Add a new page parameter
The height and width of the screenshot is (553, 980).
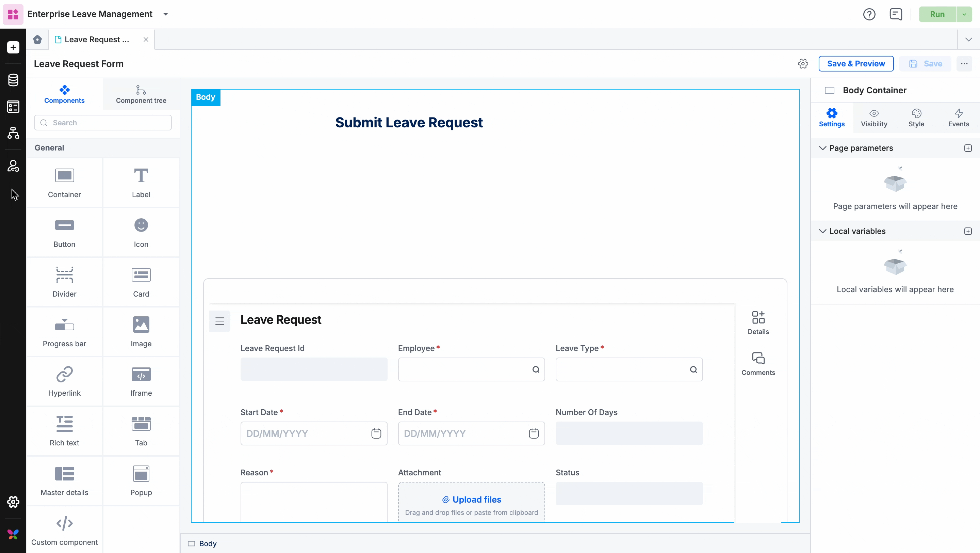pyautogui.click(x=968, y=148)
